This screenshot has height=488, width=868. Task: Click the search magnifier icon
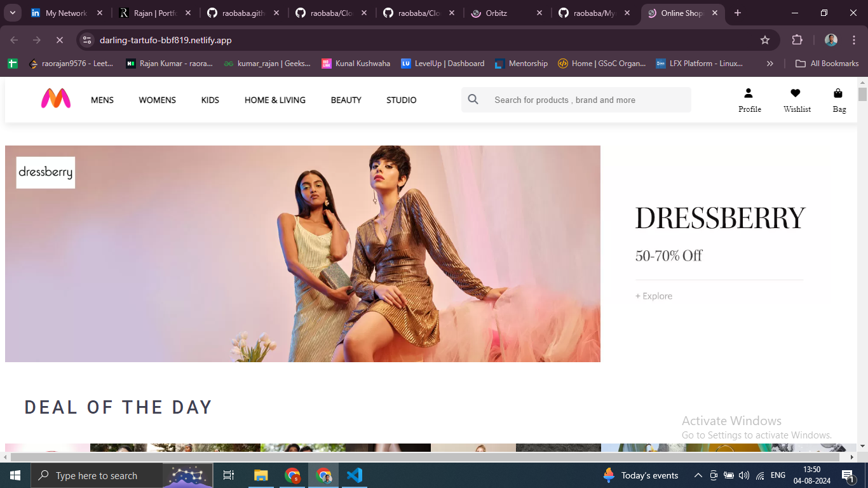473,100
